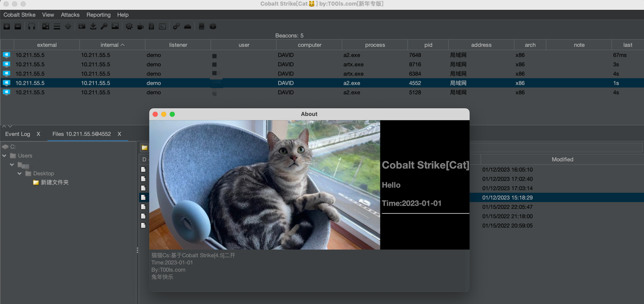
Task: Collapse the Desktop folder node
Action: click(x=19, y=173)
